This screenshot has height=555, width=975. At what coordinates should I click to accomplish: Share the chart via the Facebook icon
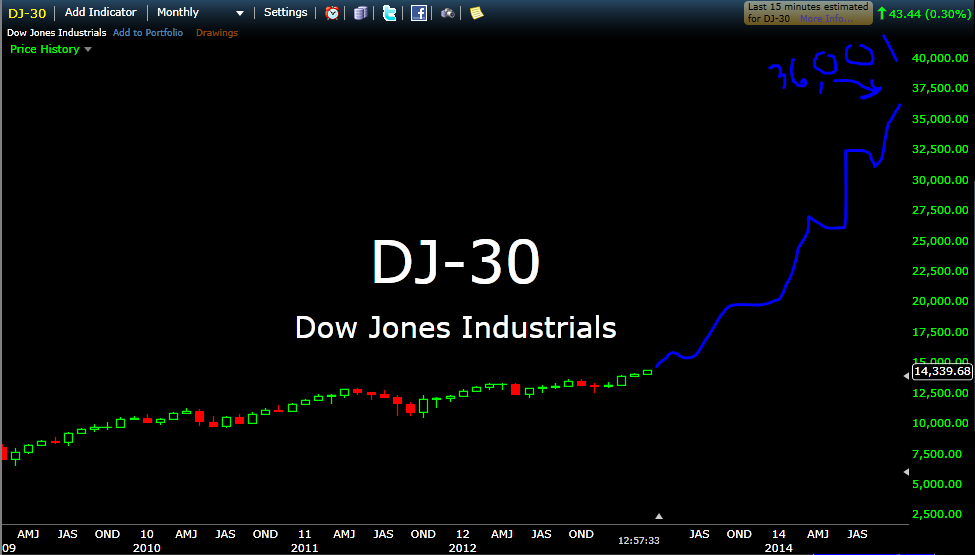pyautogui.click(x=418, y=12)
